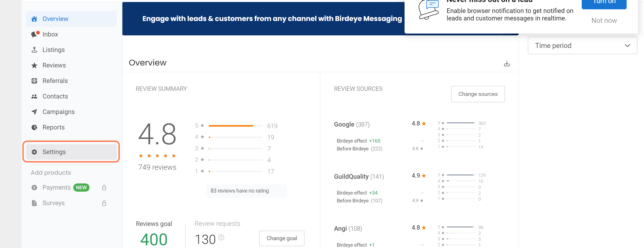Open the Payments menu item
This screenshot has height=248, width=644.
[x=56, y=188]
